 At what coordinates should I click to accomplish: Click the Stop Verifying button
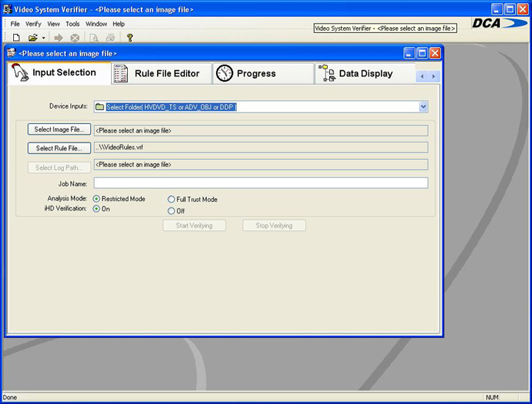[x=274, y=225]
